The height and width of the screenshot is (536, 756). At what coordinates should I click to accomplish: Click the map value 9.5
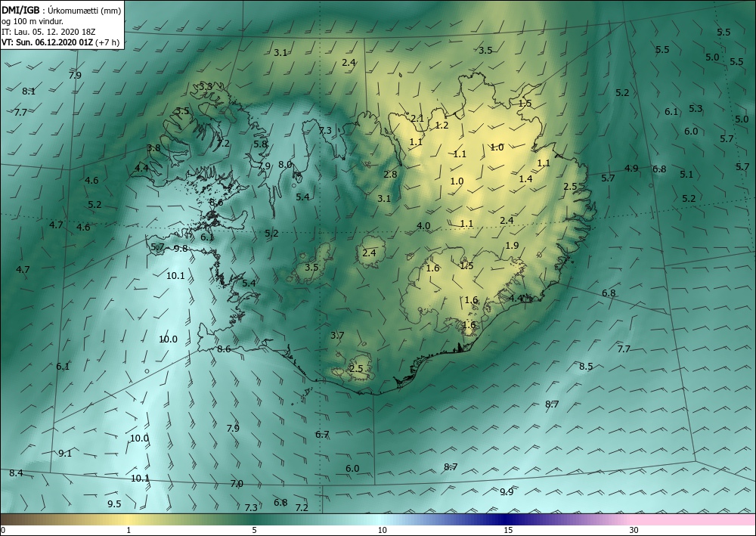[x=114, y=504]
